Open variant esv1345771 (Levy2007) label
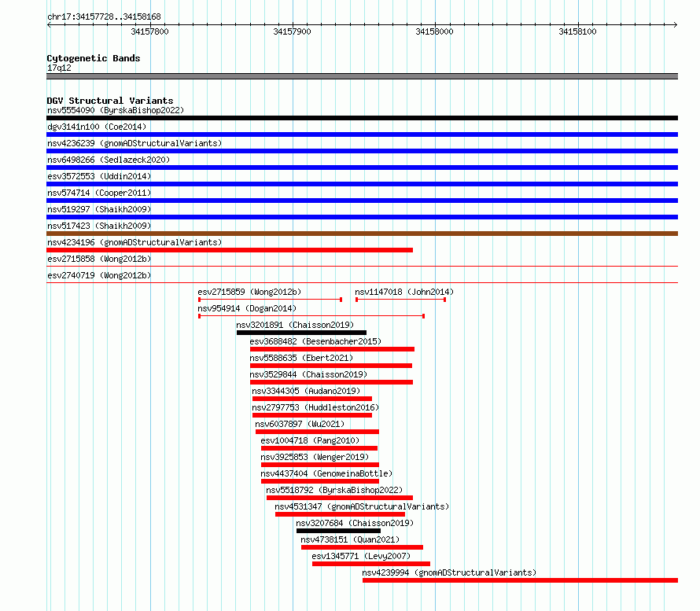The height and width of the screenshot is (611, 700). coord(361,556)
